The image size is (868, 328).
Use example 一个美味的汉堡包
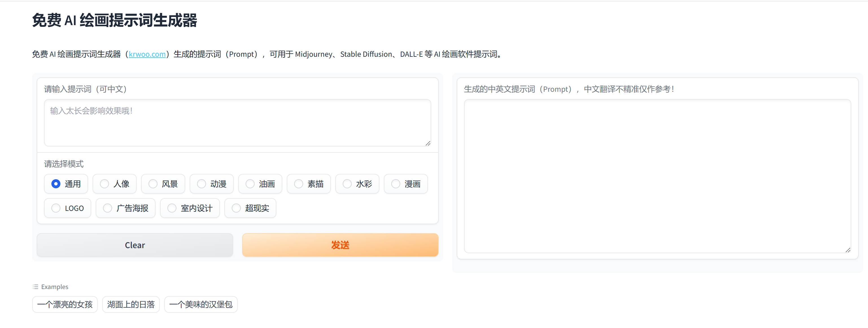coord(201,304)
